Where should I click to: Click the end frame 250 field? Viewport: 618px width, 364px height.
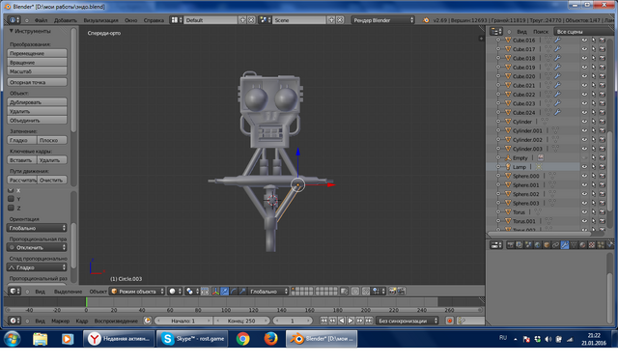click(241, 321)
